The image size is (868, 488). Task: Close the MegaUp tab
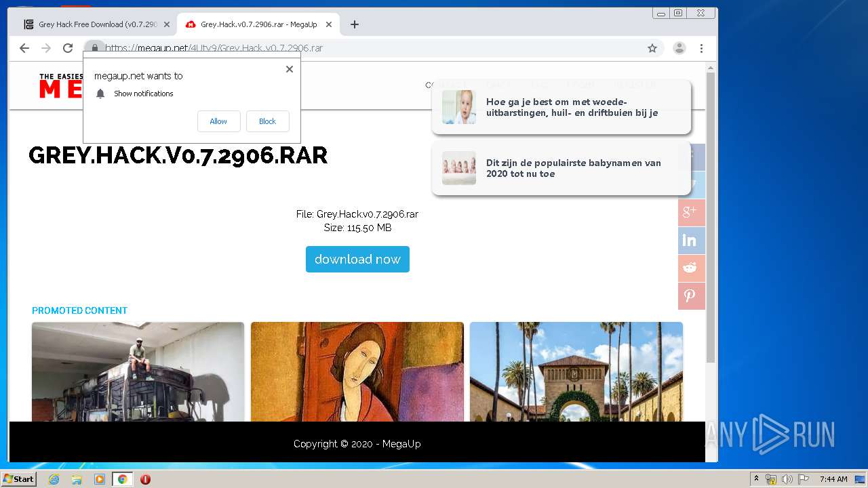click(x=329, y=24)
